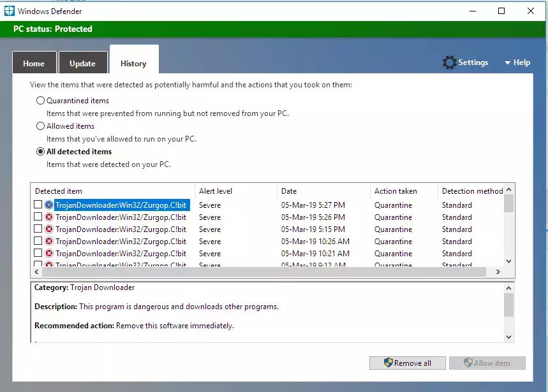
Task: Switch to the Home tab
Action: (34, 63)
